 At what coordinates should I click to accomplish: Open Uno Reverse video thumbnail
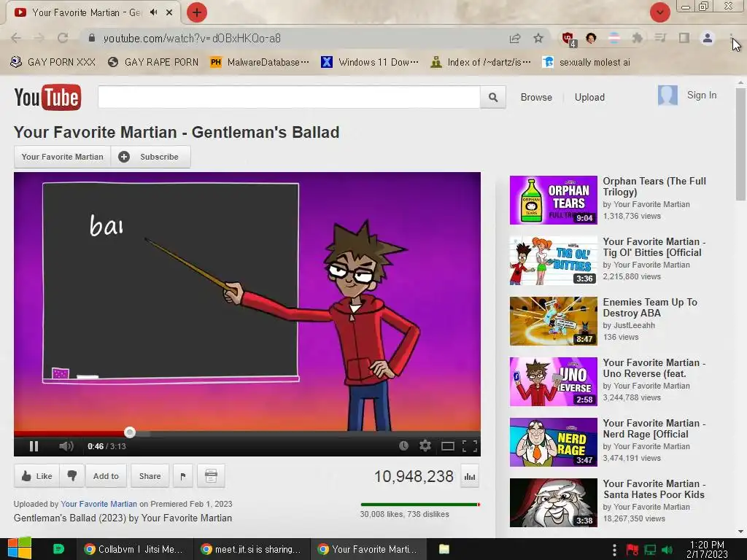(x=553, y=381)
